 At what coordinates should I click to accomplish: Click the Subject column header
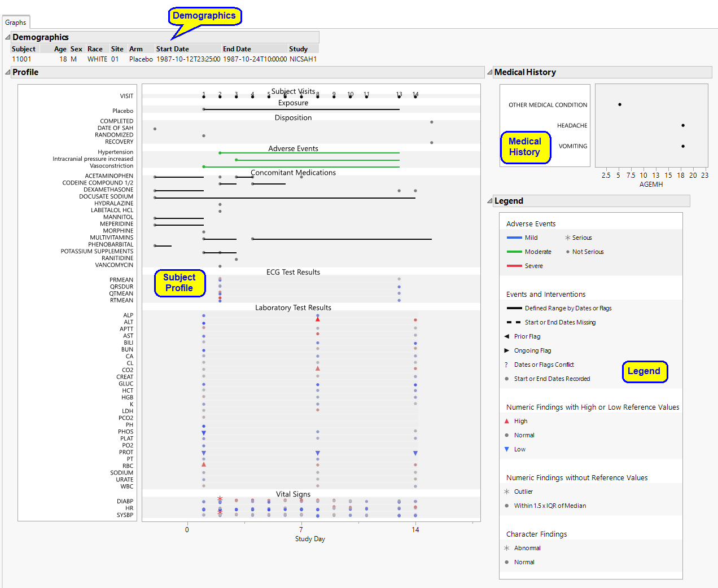click(24, 49)
